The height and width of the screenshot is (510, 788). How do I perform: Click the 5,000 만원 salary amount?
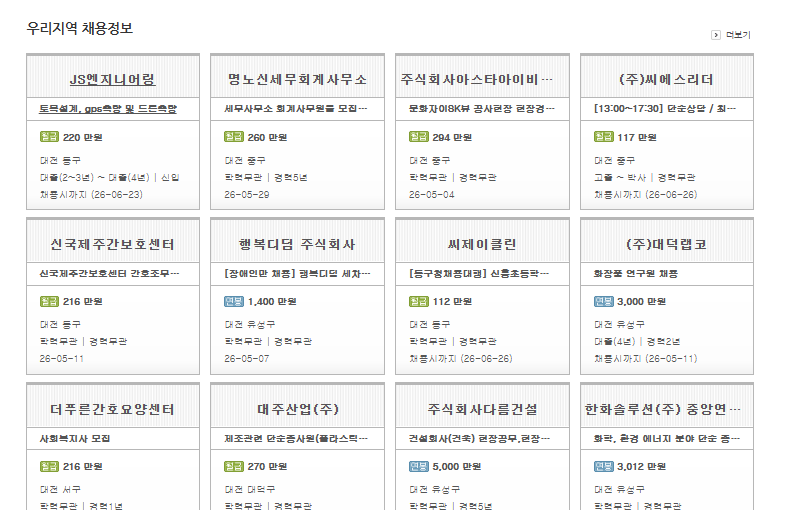pyautogui.click(x=457, y=466)
